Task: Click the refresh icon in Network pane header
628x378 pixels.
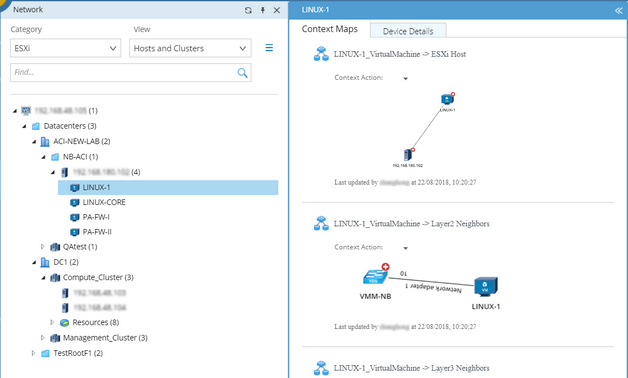Action: click(x=248, y=10)
